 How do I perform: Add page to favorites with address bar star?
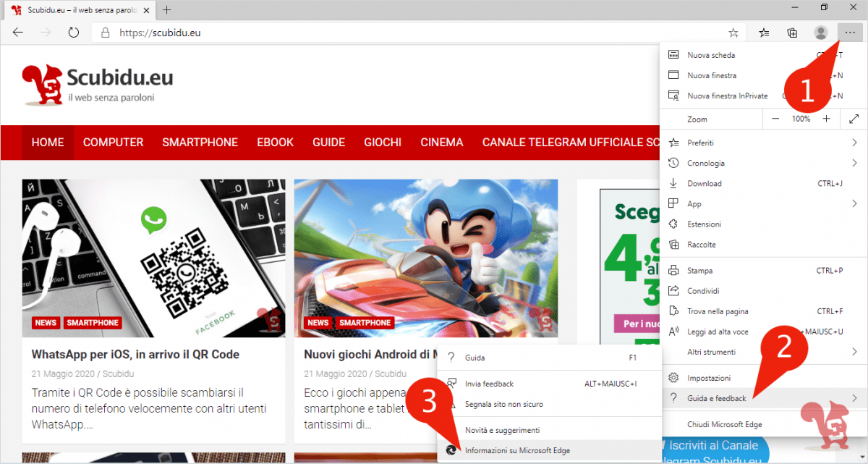(733, 33)
